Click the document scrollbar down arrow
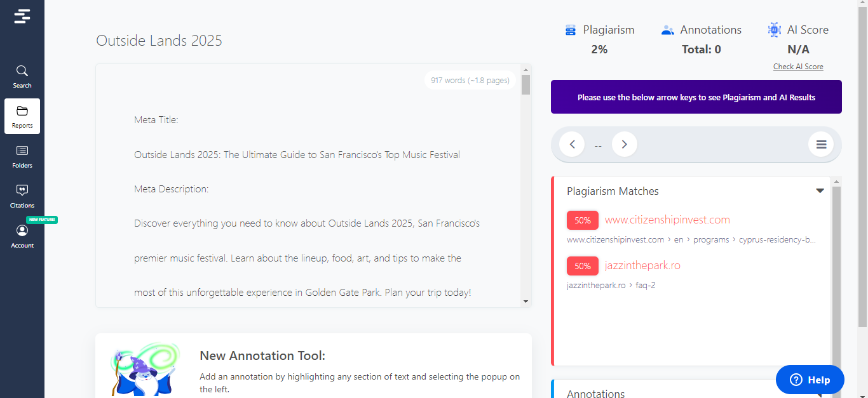The width and height of the screenshot is (868, 398). pyautogui.click(x=526, y=302)
